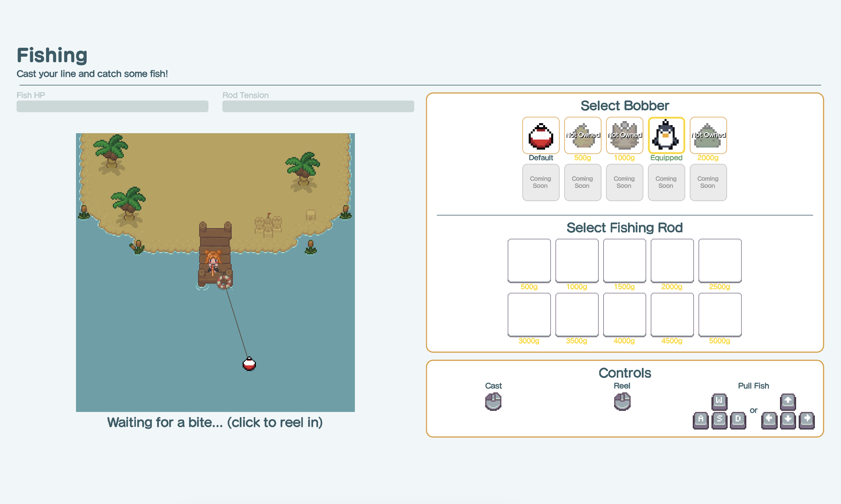
Task: Click the D key icon
Action: [738, 420]
